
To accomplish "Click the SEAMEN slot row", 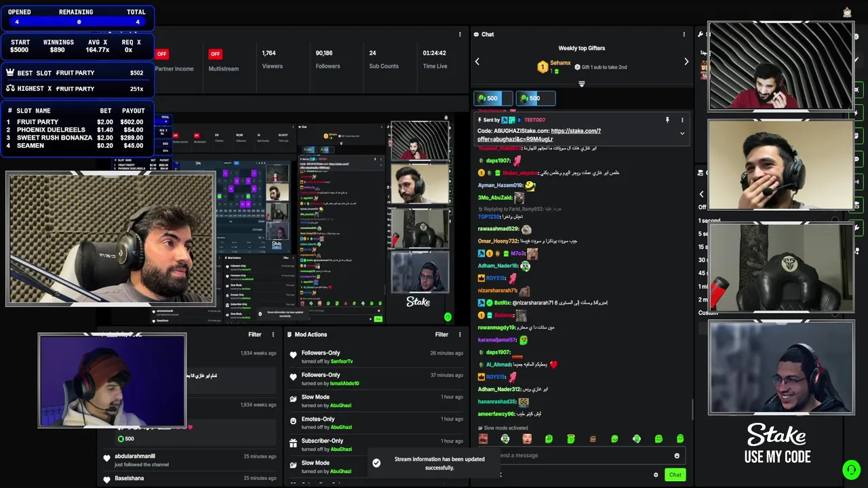I will click(x=77, y=146).
